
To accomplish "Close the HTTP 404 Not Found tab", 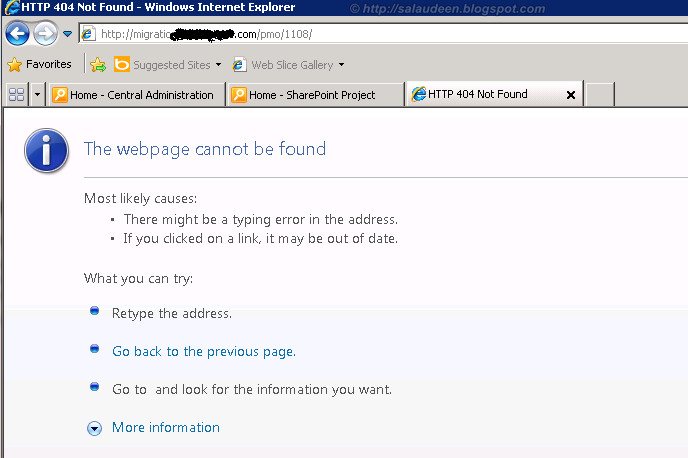I will click(x=570, y=95).
